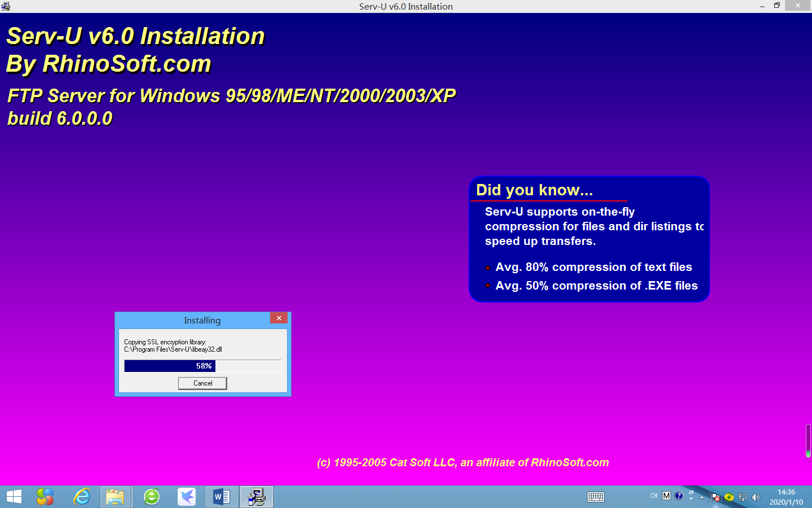This screenshot has height=508, width=812.
Task: Click the installer icon in title bar
Action: point(6,6)
